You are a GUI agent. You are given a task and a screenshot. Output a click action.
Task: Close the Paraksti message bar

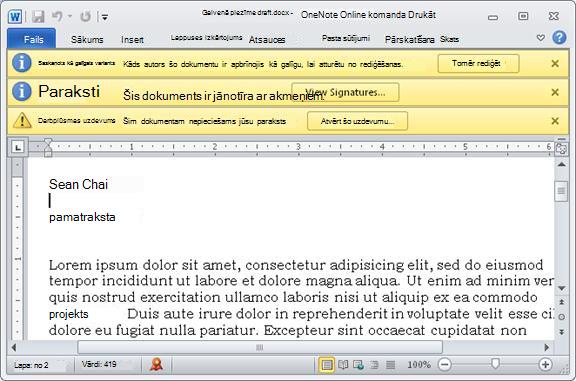click(x=555, y=92)
